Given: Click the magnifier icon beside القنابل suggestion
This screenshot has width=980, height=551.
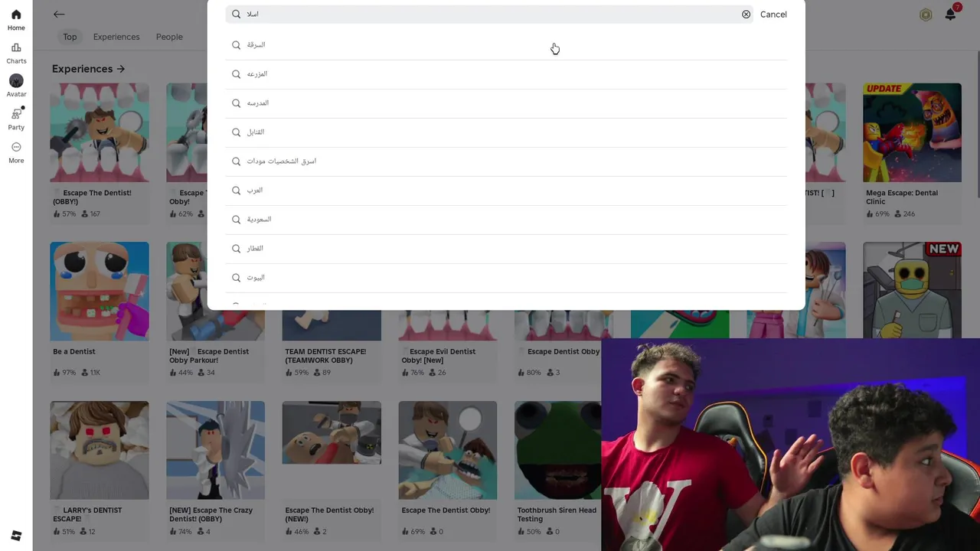Looking at the screenshot, I should (x=236, y=132).
